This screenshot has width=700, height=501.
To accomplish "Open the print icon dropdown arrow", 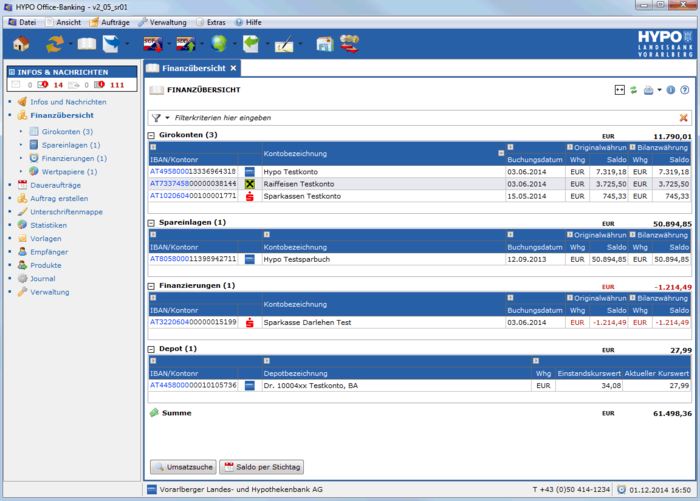I will 659,90.
